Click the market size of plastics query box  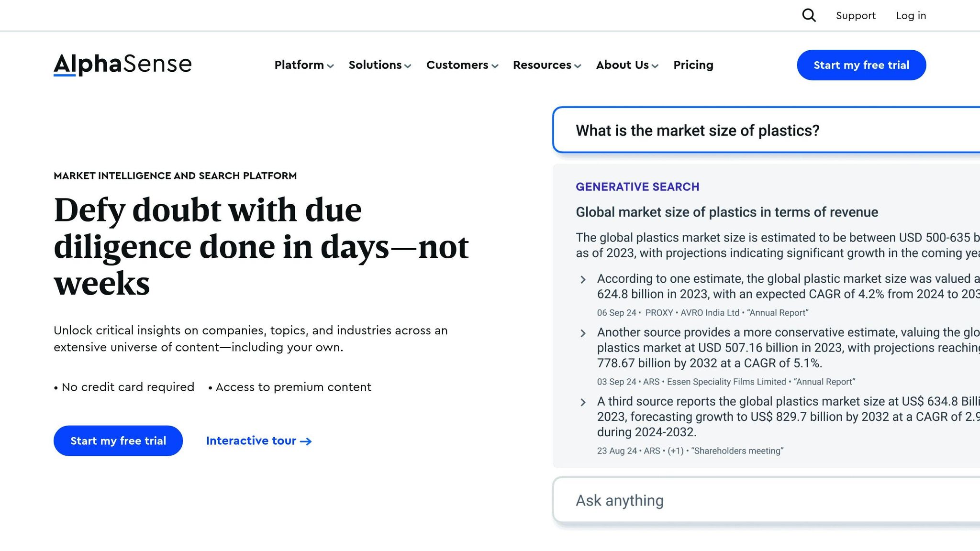pyautogui.click(x=767, y=130)
